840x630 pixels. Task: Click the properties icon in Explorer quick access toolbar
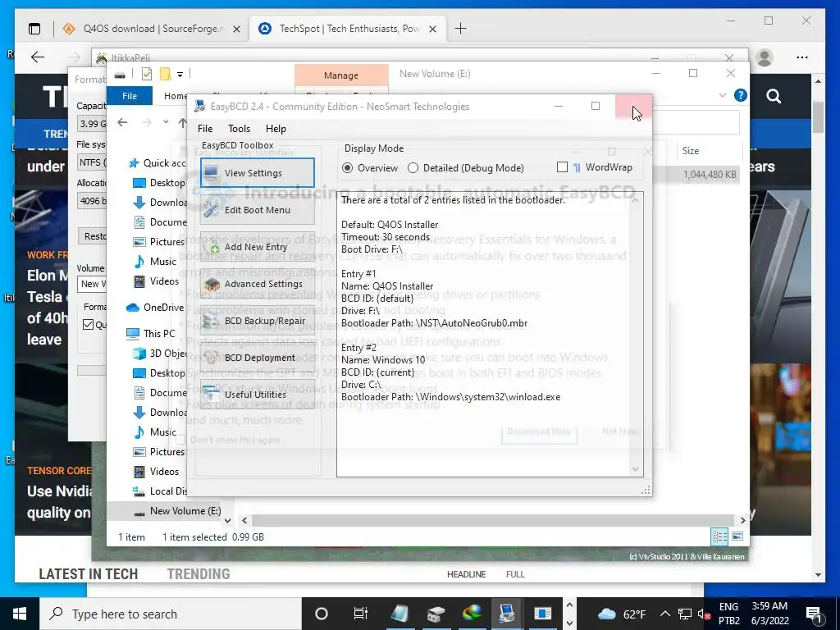pos(147,74)
